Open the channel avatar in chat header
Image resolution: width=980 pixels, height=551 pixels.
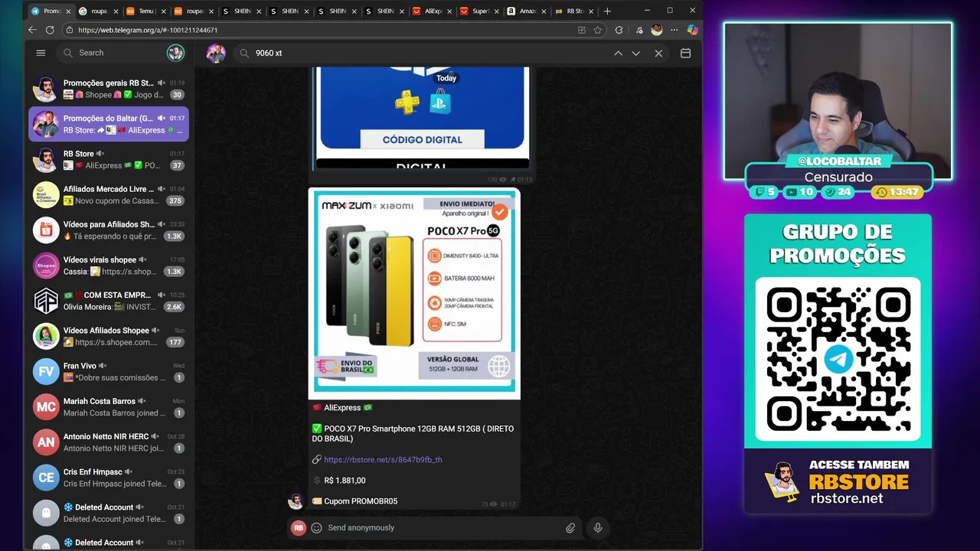tap(216, 53)
